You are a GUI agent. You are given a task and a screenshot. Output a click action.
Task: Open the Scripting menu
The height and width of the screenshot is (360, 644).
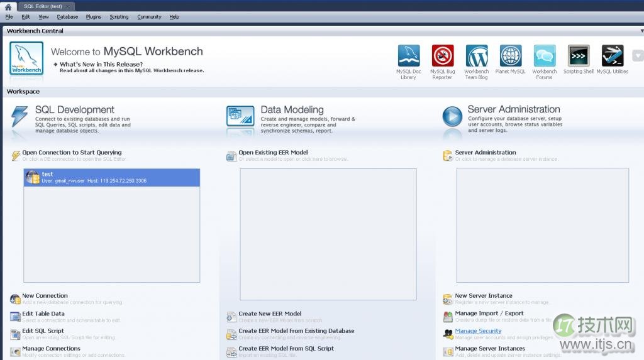[x=119, y=17]
